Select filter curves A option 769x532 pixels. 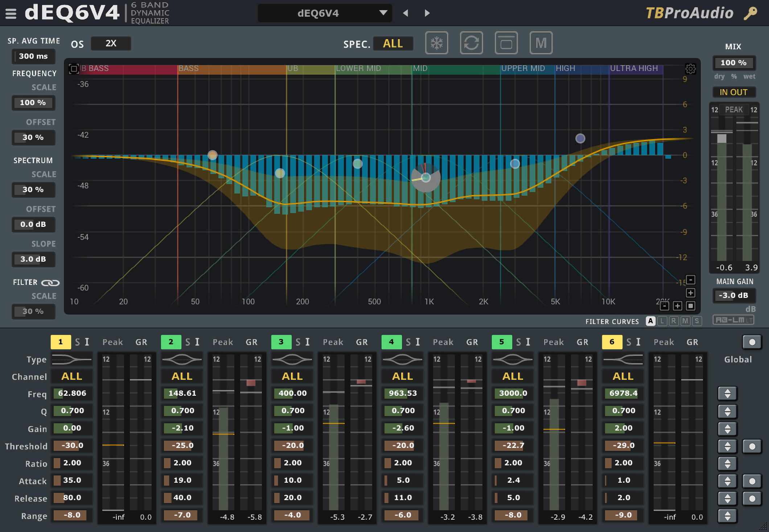tap(651, 321)
